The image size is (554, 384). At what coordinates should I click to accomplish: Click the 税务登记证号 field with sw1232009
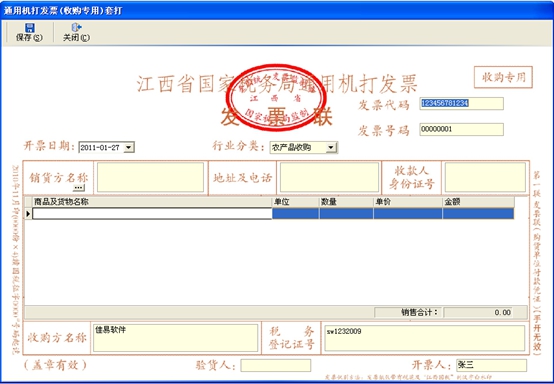tap(425, 338)
